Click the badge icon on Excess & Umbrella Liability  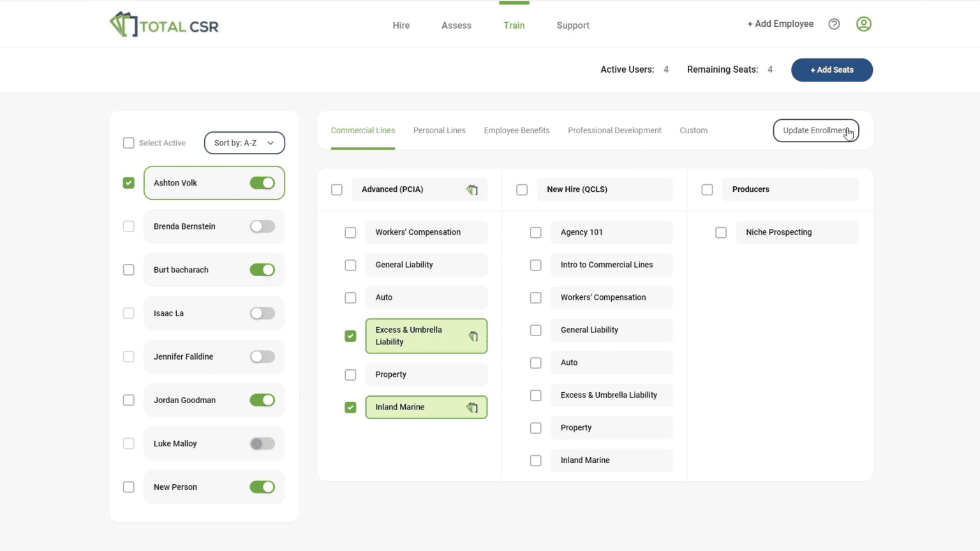tap(473, 336)
